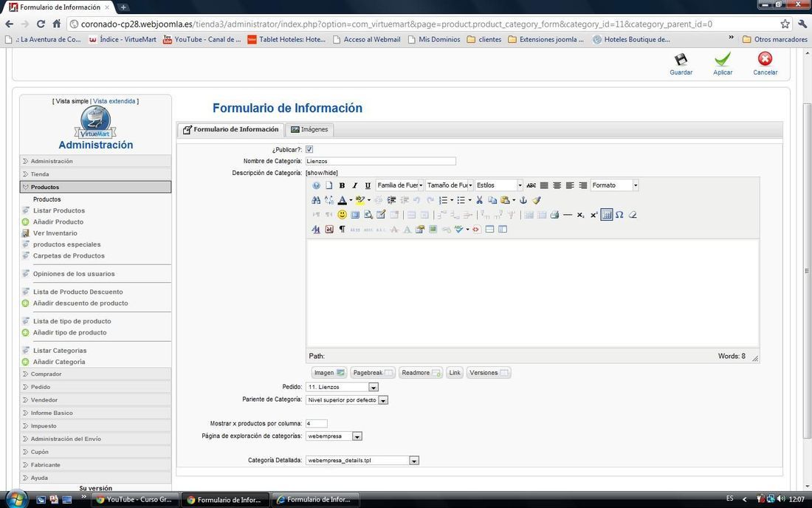This screenshot has height=508, width=812.
Task: Insert numbered list in editor
Action: [444, 200]
